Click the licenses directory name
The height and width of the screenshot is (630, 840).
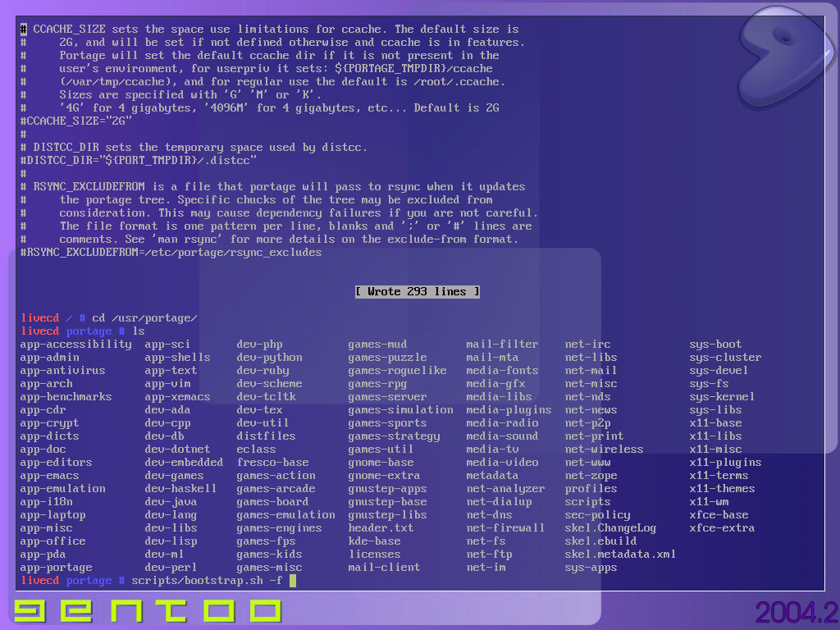point(374,555)
